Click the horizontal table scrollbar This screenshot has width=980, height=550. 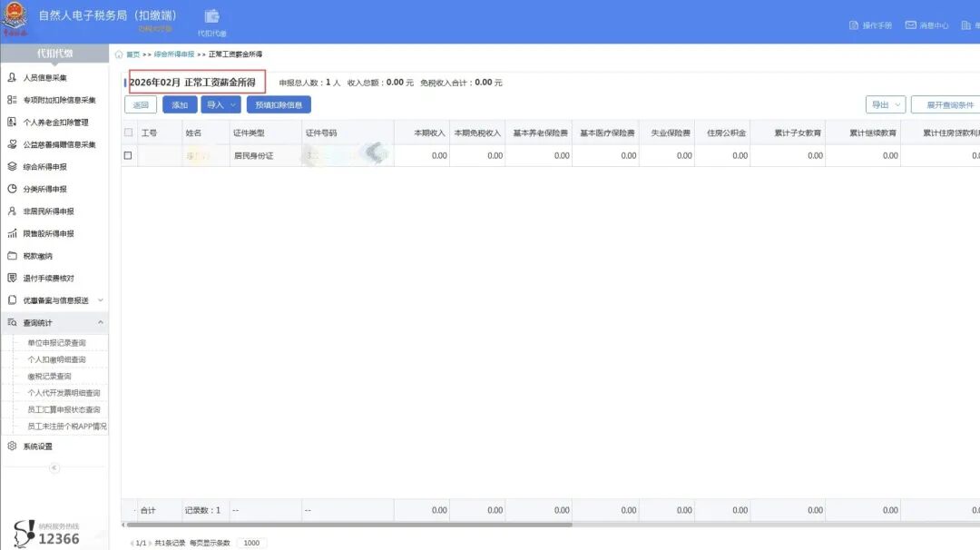coord(348,525)
